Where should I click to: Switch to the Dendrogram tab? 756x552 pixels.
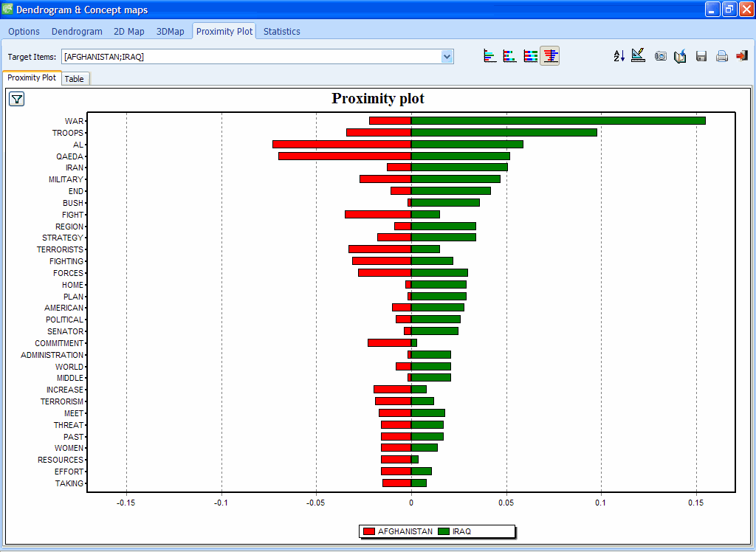tap(77, 32)
